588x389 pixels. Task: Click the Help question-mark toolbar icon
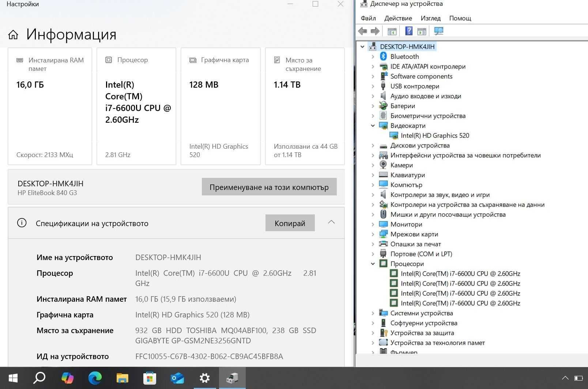(409, 31)
